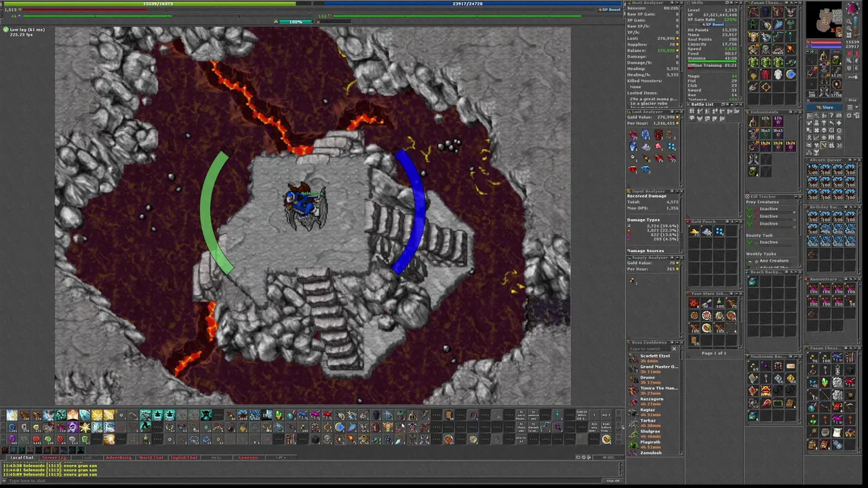Screen dimensions: 868x488
Task: Select the bow weapon icon in Imbuements panel
Action: 753,146
